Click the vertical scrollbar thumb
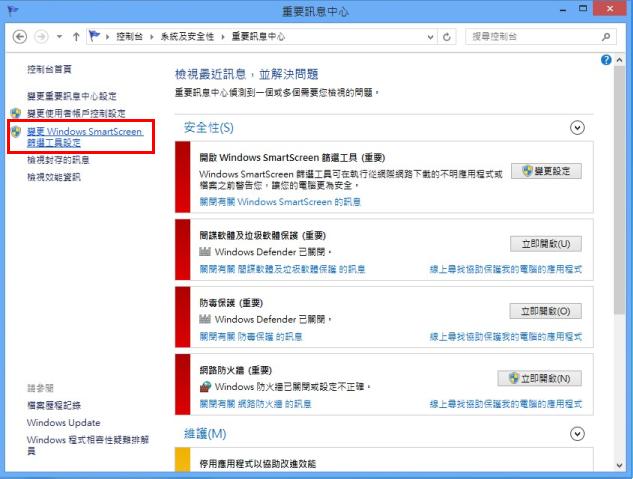Screen dimensions: 633x479 620,190
